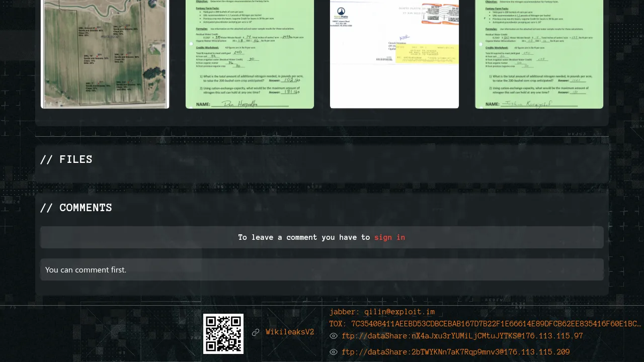Toggle eye icon beside the second ftp address

click(x=334, y=352)
